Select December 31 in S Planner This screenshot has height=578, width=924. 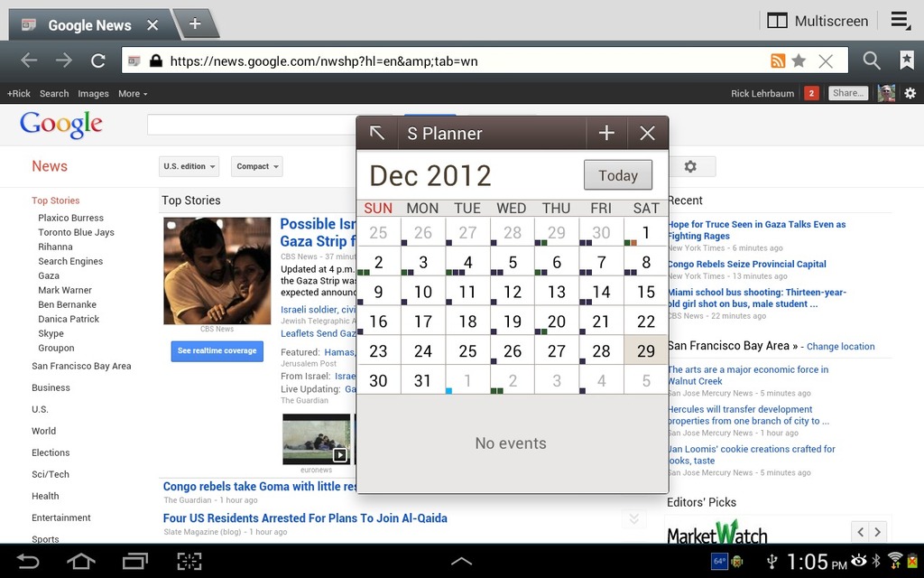pyautogui.click(x=422, y=380)
